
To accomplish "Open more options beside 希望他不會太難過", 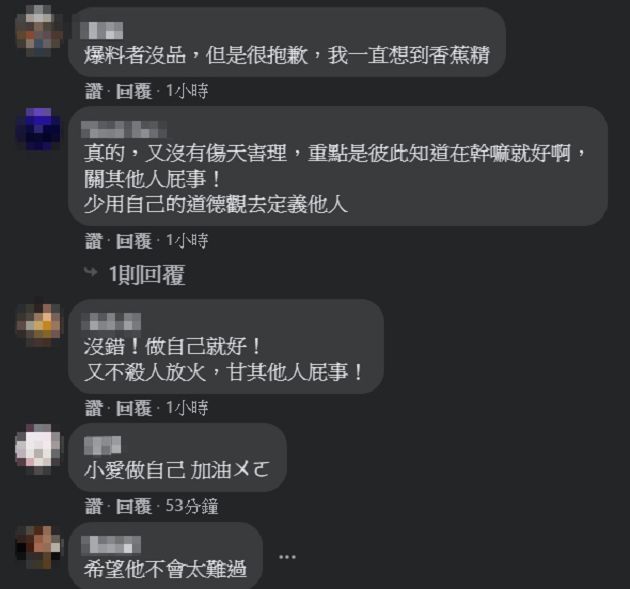I will coord(287,557).
